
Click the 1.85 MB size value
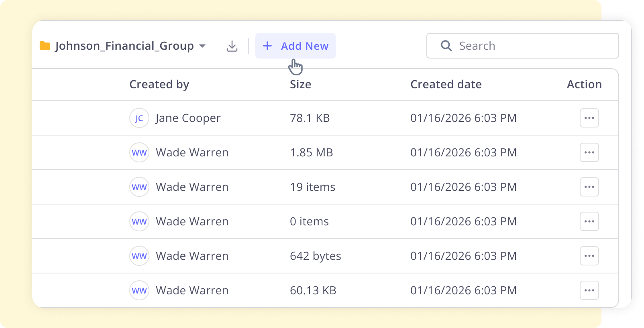coord(312,152)
